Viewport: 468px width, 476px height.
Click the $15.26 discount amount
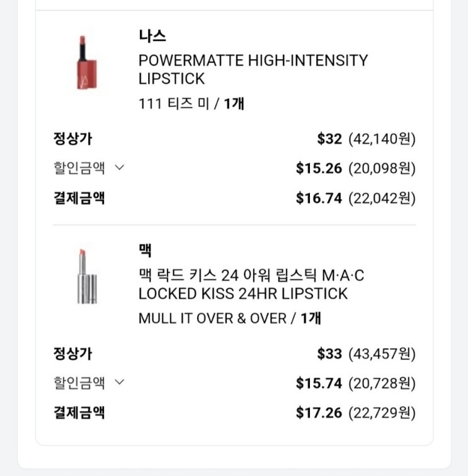point(319,168)
